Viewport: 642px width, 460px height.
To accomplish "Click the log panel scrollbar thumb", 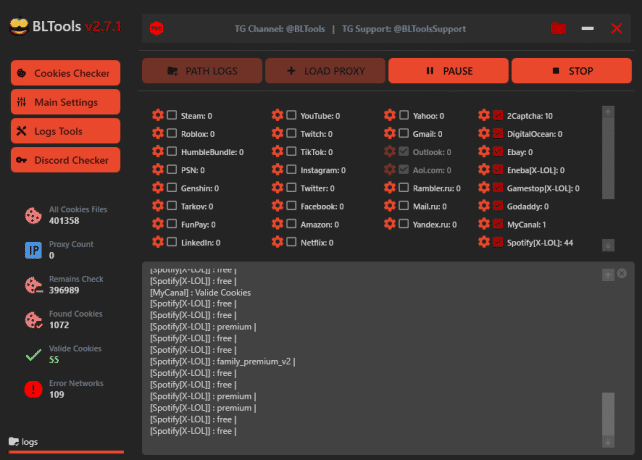I will [608, 414].
